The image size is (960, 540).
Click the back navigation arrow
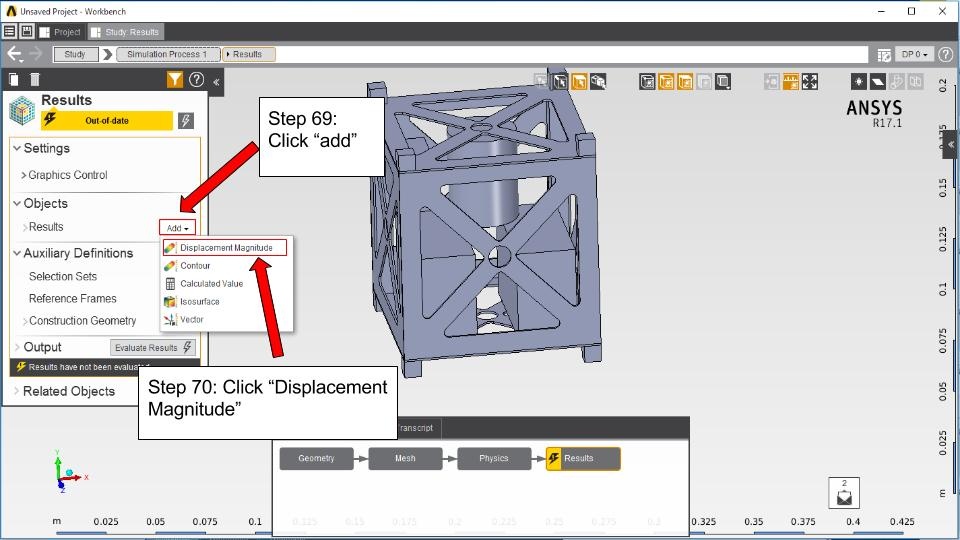(14, 54)
